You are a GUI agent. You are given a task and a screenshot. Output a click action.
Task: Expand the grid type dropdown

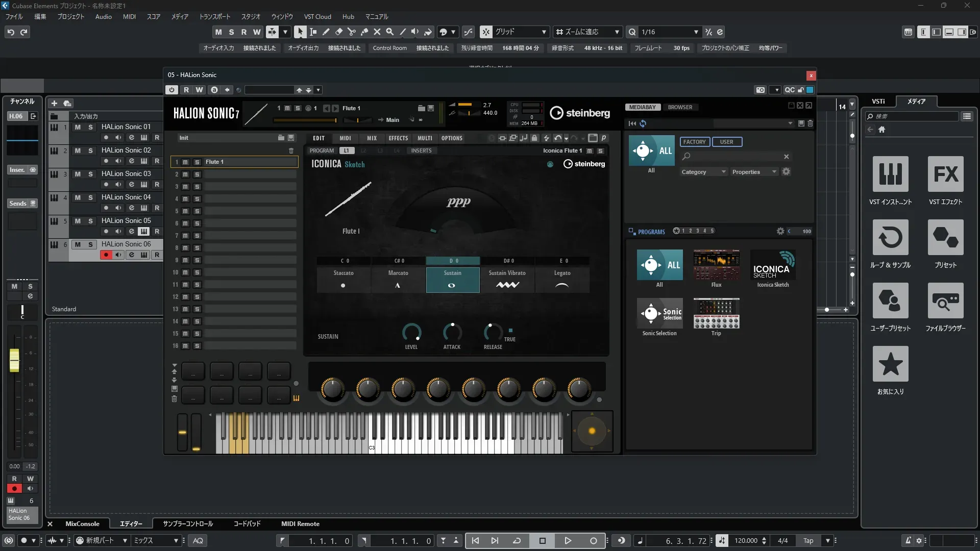(x=544, y=32)
